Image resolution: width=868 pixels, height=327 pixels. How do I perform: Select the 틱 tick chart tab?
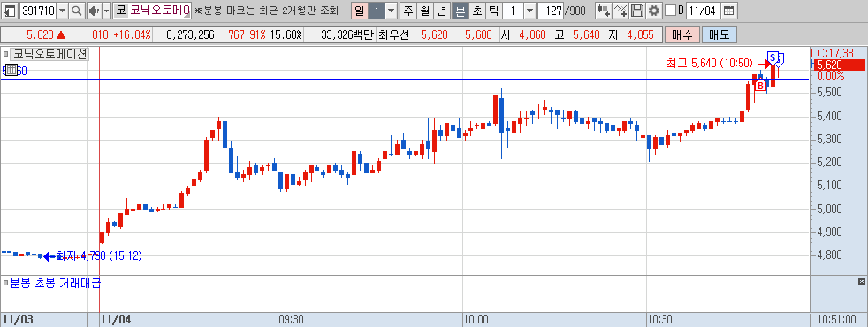(493, 11)
